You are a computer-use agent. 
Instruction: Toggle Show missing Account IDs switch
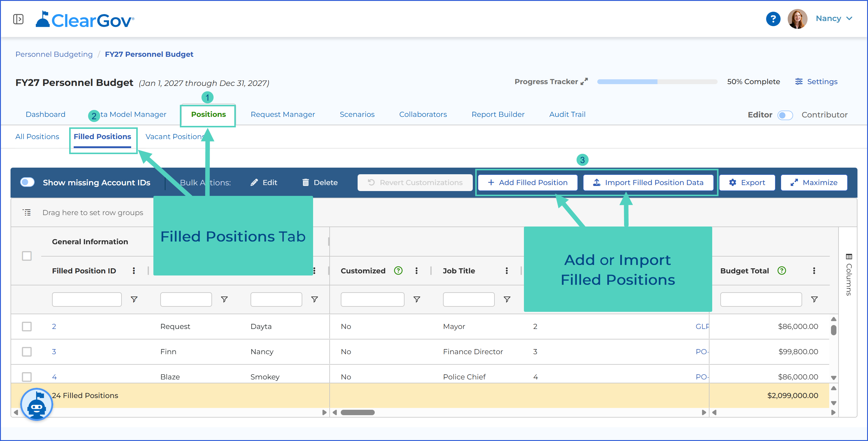click(x=27, y=182)
